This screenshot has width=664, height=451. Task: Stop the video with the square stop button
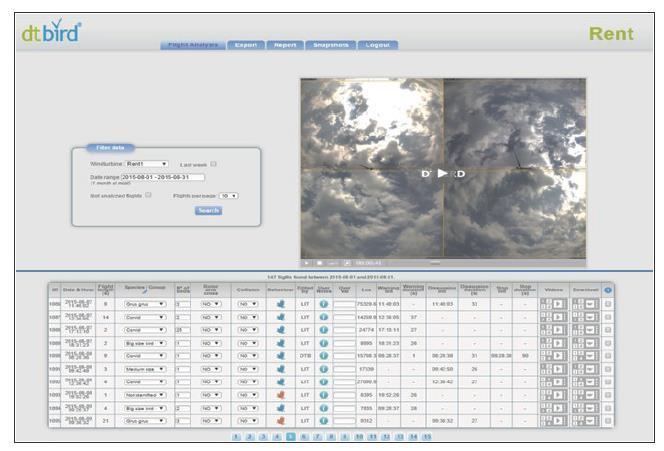point(320,263)
